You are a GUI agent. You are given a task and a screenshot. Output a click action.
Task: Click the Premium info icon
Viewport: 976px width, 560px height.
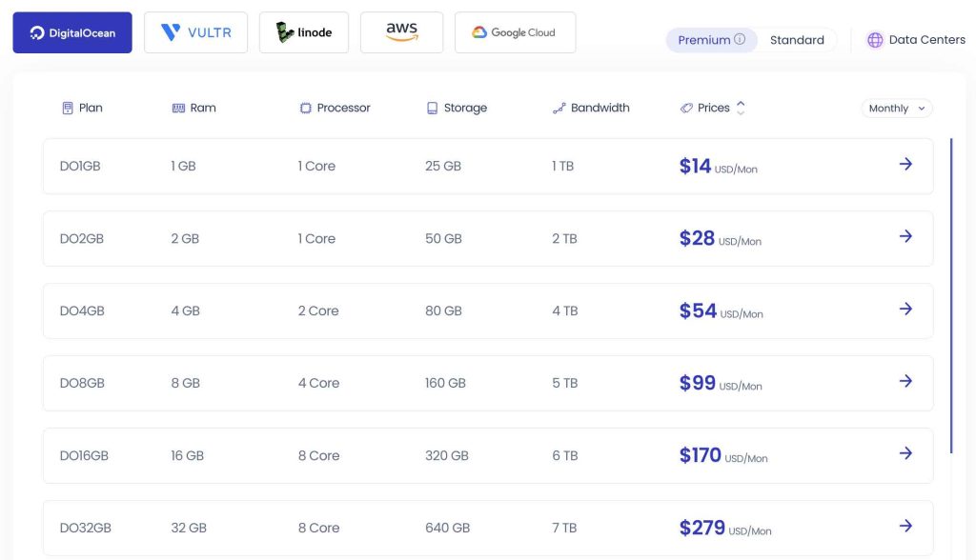(740, 39)
